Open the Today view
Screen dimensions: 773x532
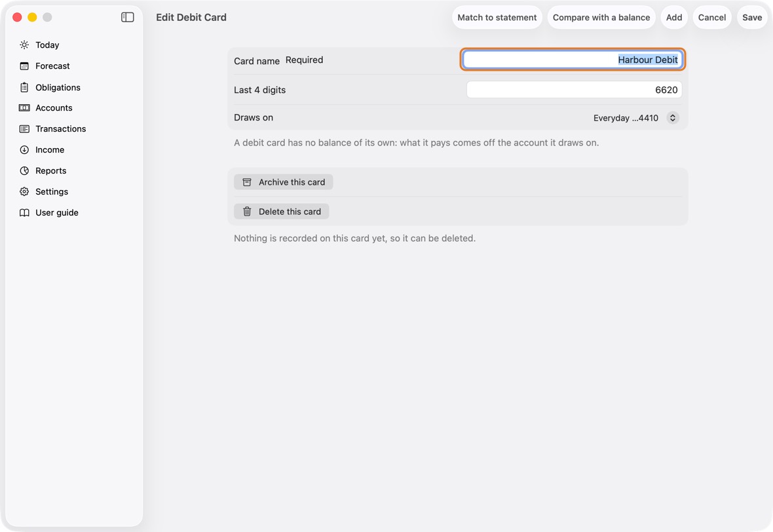[47, 45]
